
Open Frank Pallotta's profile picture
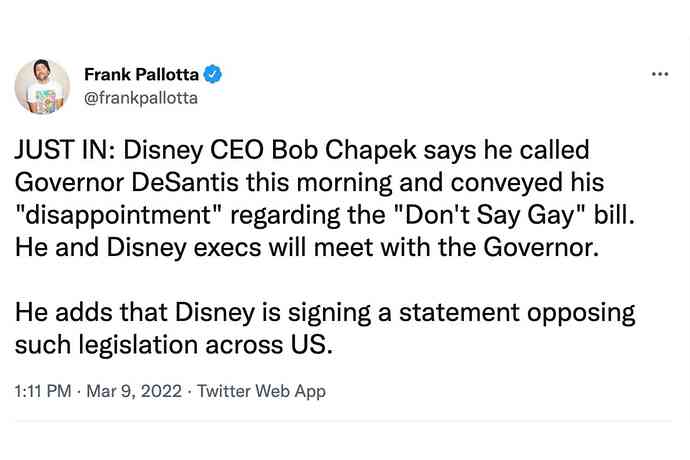(42, 86)
